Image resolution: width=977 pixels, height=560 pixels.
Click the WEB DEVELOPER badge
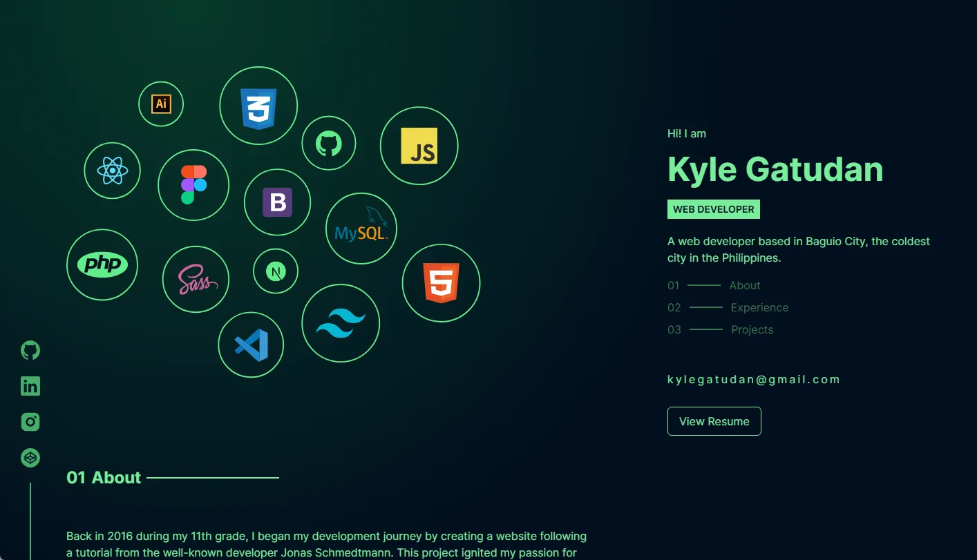tap(714, 209)
